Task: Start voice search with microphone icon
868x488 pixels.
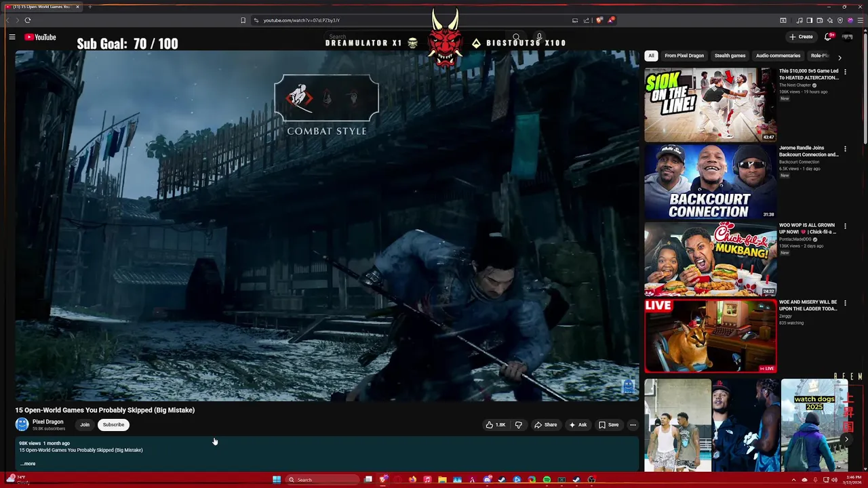Action: point(539,37)
